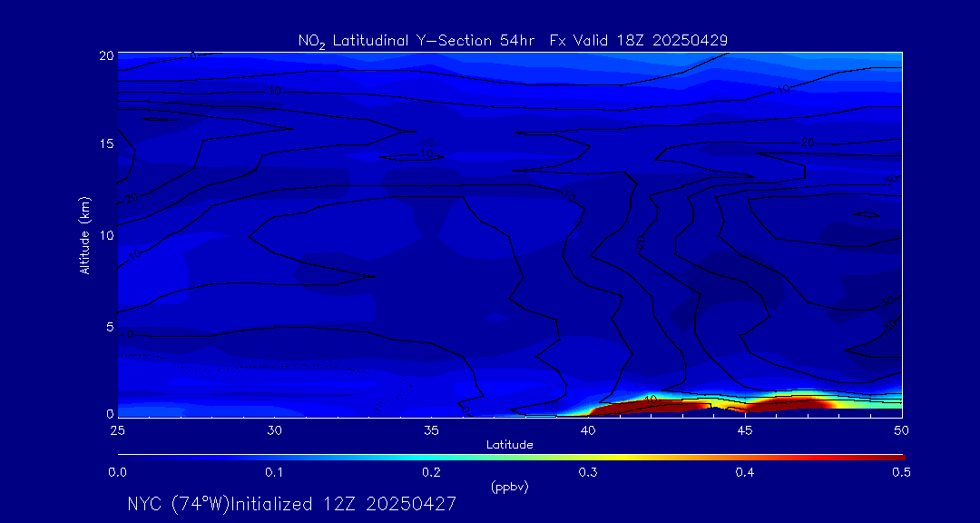
Task: Click colorbar value label "0.1"
Action: tap(274, 473)
